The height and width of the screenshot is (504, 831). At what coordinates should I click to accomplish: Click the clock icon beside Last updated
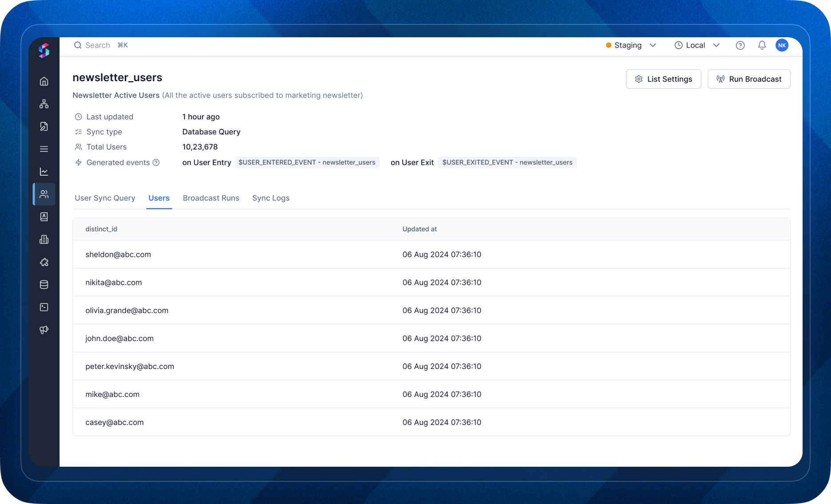79,117
